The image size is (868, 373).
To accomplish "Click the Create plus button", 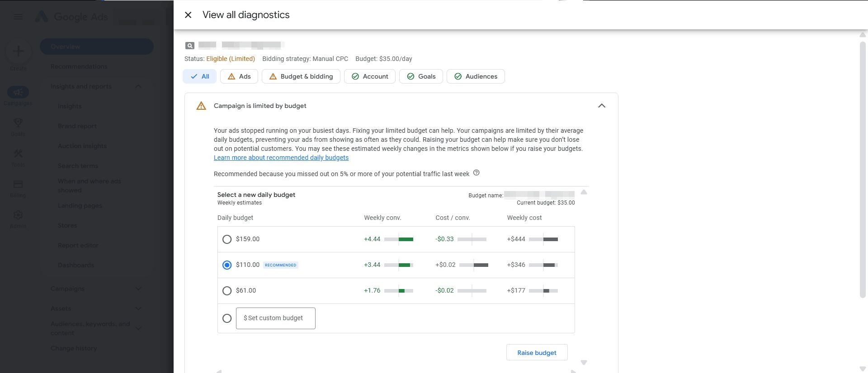I will click(x=19, y=51).
